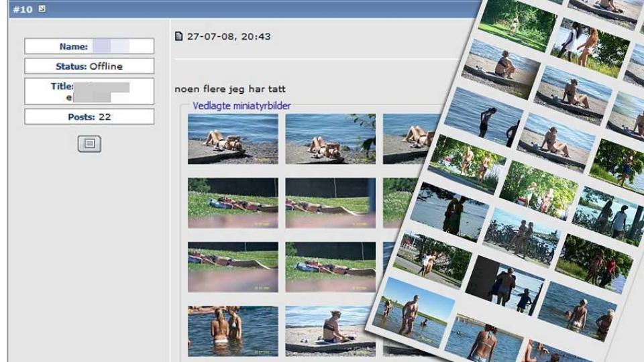644x362 pixels.
Task: Open the second thumbnail in the third attachment row
Action: click(330, 267)
